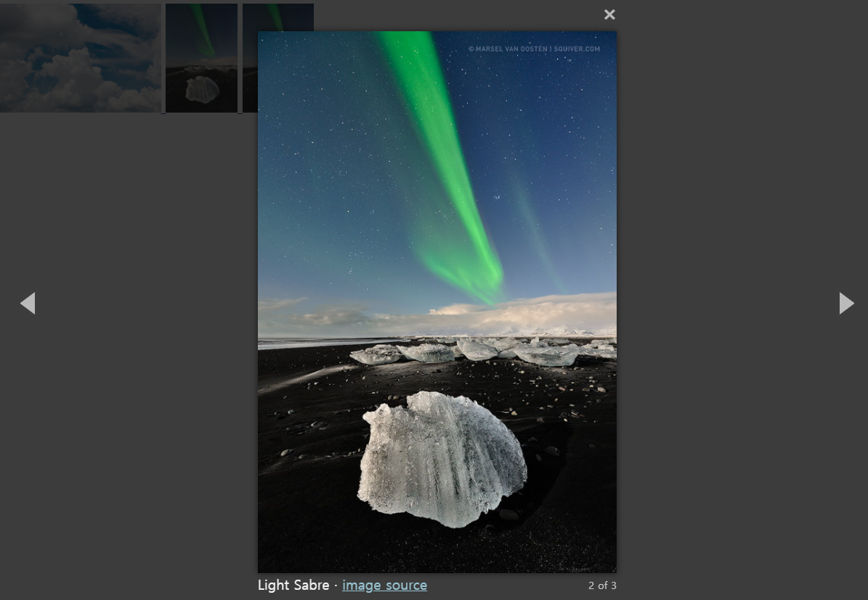Open the image source link
868x600 pixels.
tap(384, 585)
